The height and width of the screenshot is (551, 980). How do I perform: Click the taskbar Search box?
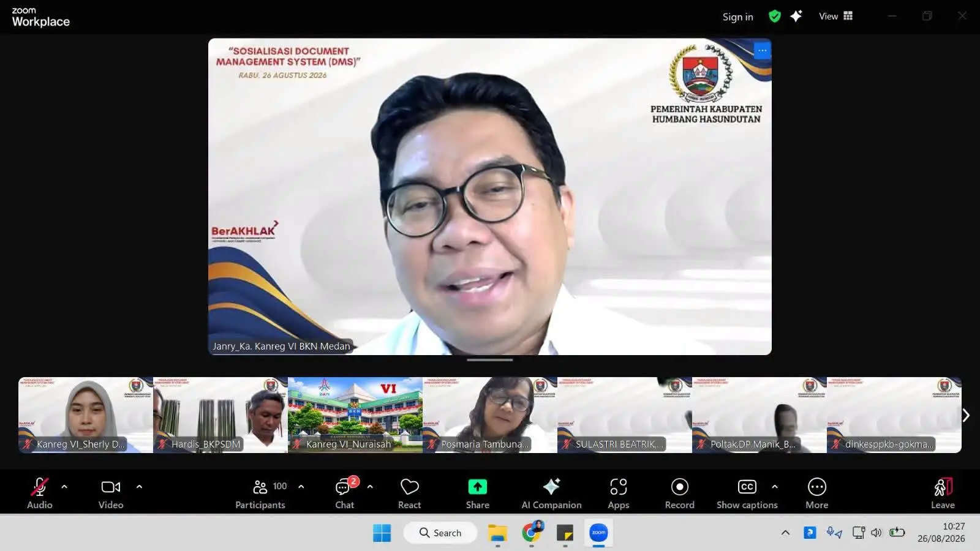coord(440,533)
